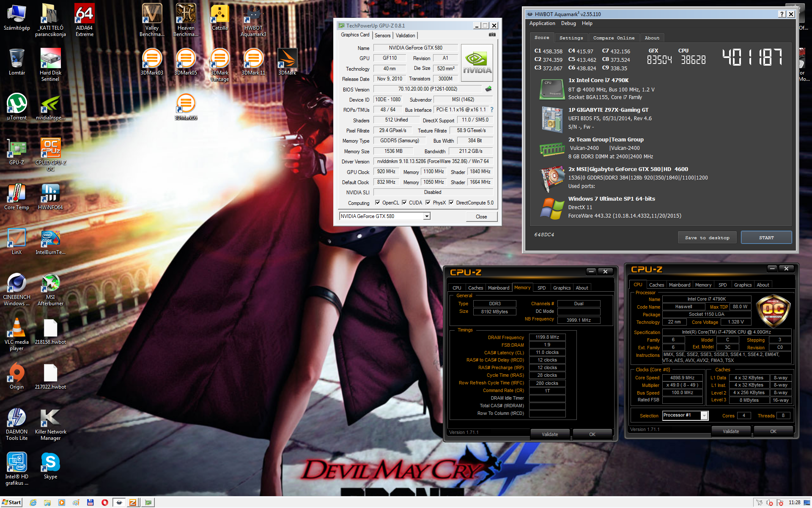Open the GPU-Z desktop shortcut
This screenshot has height=508, width=812.
pyautogui.click(x=17, y=152)
